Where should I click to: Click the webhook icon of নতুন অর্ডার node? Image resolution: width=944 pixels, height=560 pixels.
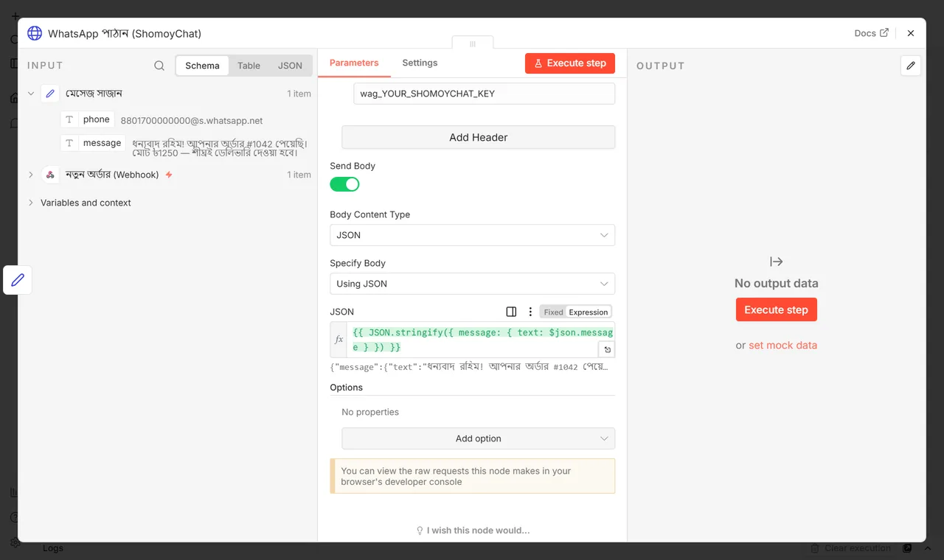pos(50,175)
